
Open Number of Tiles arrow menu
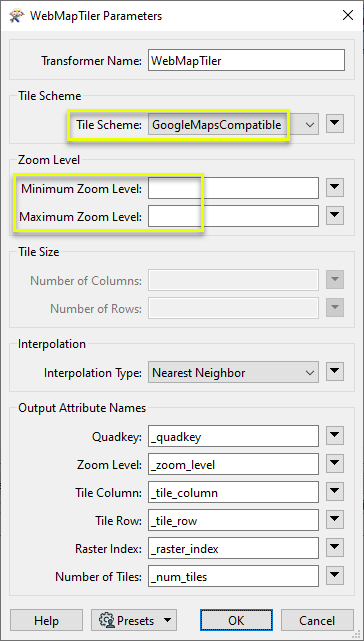pyautogui.click(x=335, y=576)
